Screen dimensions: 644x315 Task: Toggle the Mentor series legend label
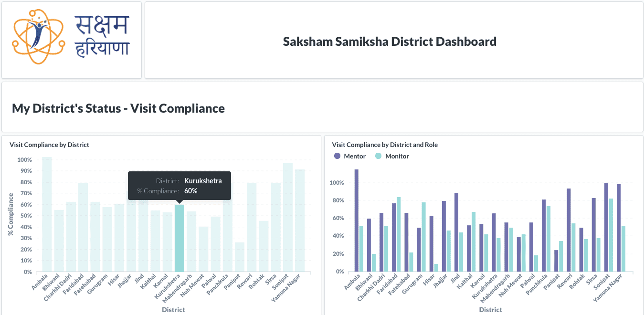click(355, 156)
